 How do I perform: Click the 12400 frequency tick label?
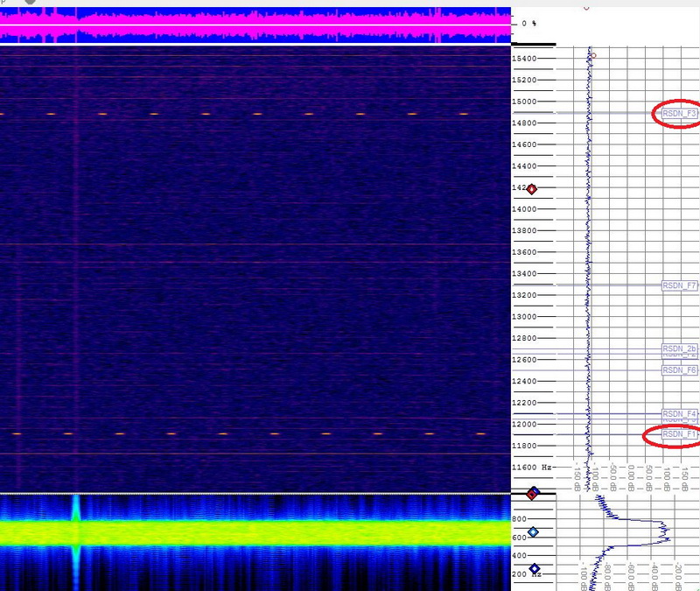[524, 381]
